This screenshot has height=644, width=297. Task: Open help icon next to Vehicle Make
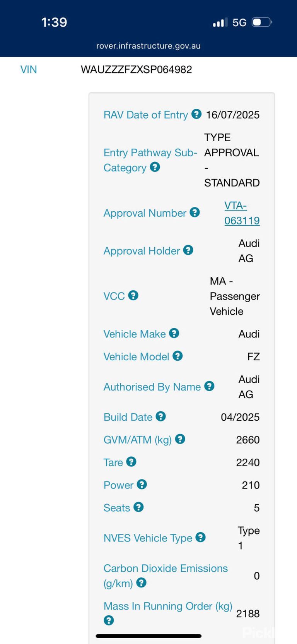click(x=174, y=333)
